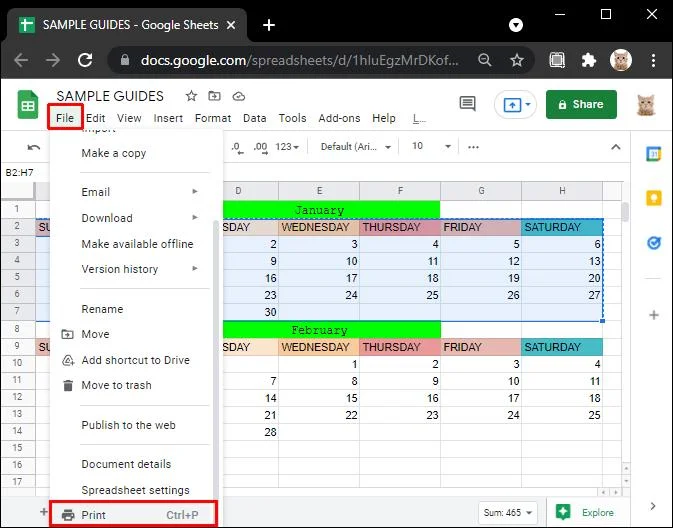Viewport: 673px width, 528px height.
Task: Open the File menu
Action: [65, 118]
